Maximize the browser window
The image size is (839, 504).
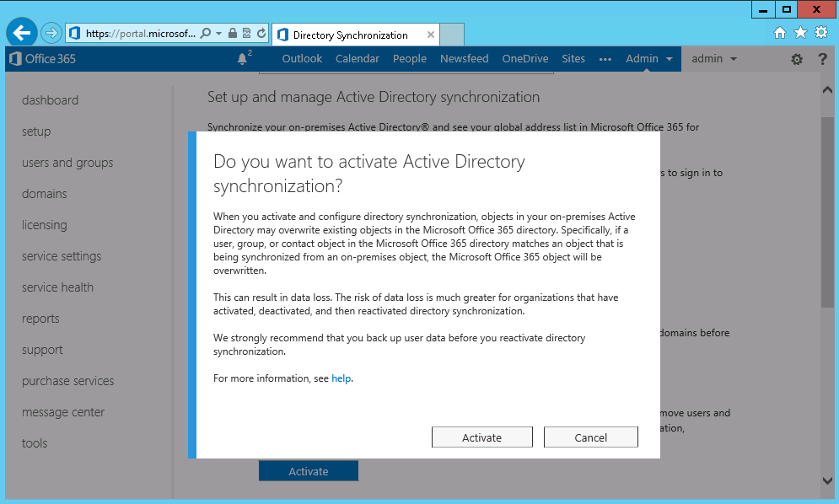(x=786, y=9)
